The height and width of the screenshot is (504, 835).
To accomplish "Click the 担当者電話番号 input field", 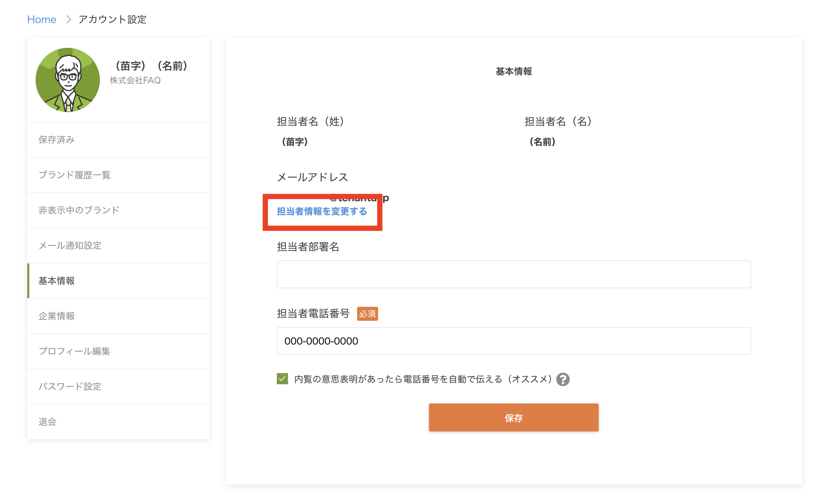I will (x=513, y=341).
